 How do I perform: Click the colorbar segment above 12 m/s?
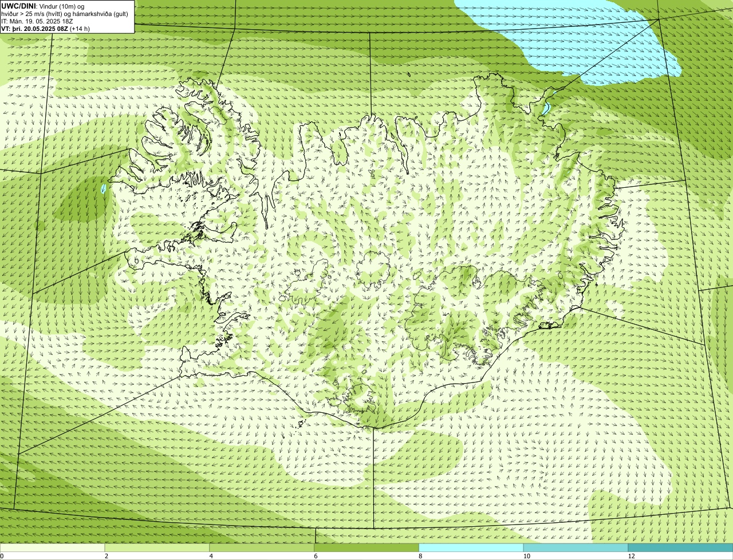[x=680, y=547]
